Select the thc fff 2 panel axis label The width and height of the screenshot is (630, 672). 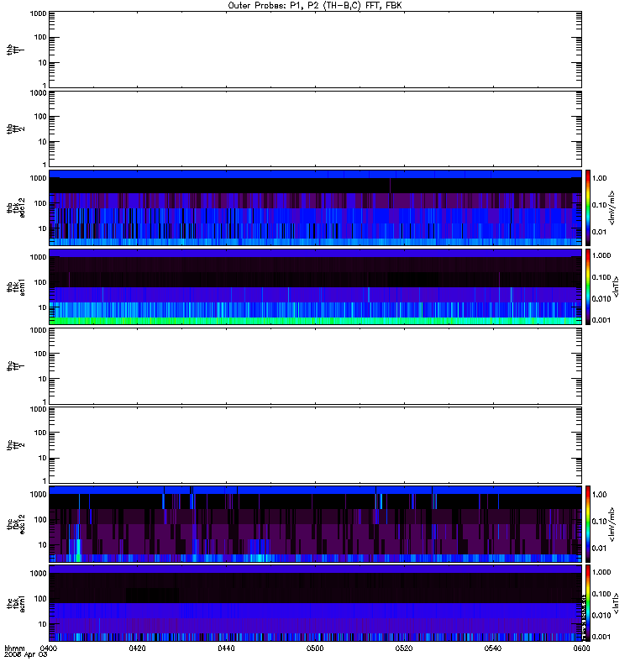coord(15,445)
